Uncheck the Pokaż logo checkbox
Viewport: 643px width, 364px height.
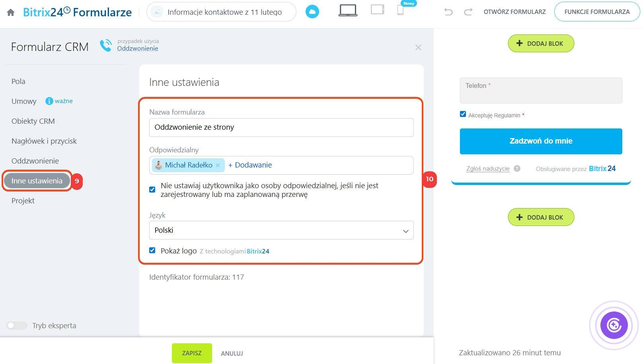coord(152,250)
